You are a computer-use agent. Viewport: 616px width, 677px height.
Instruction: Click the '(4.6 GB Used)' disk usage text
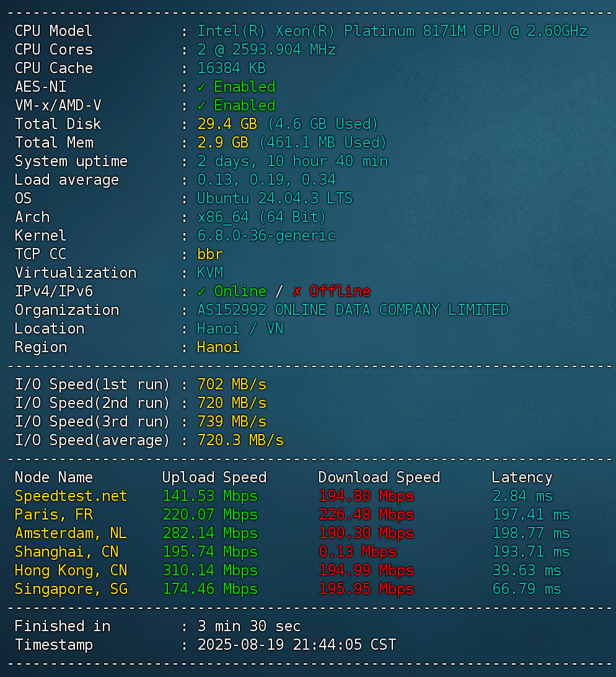point(322,124)
